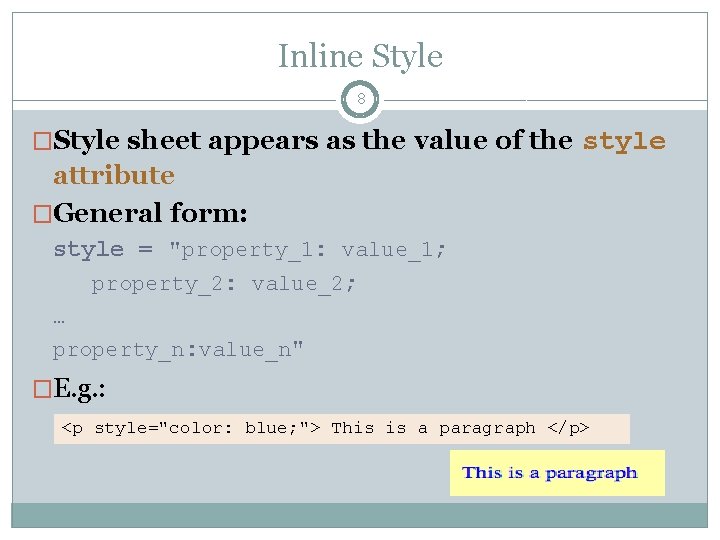Image resolution: width=720 pixels, height=540 pixels.
Task: Click the orange monospace word 'style'
Action: click(x=624, y=141)
